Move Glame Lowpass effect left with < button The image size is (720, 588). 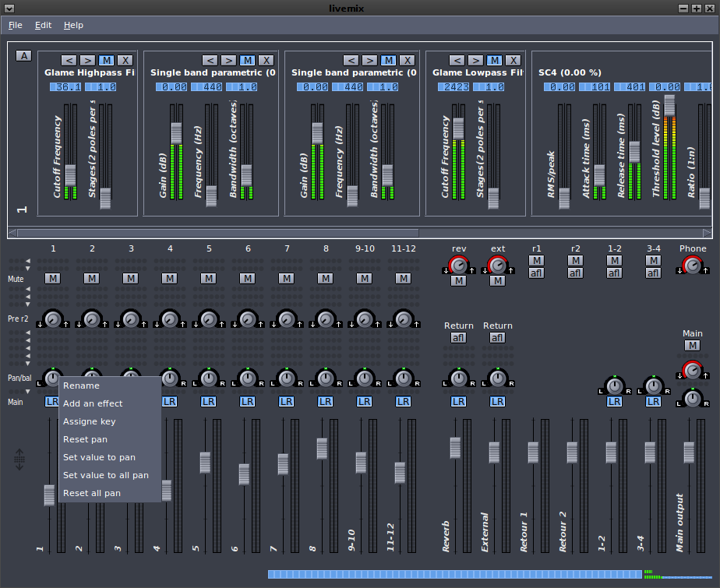pyautogui.click(x=457, y=60)
